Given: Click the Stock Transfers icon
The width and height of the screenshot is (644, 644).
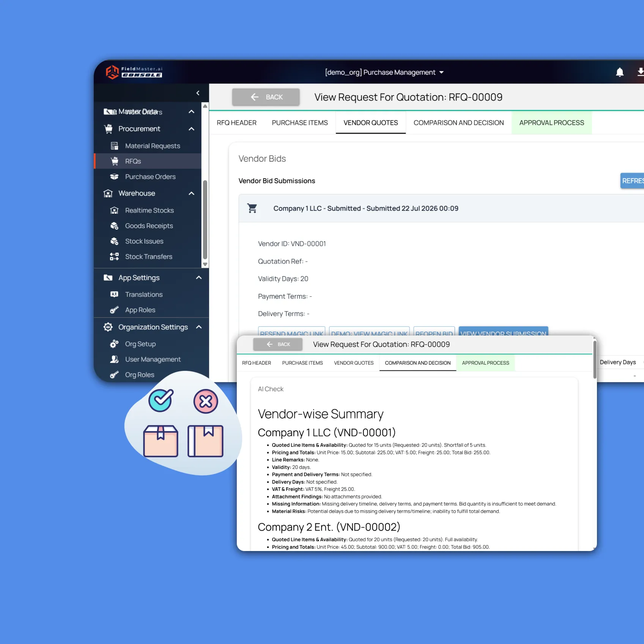Looking at the screenshot, I should (x=114, y=257).
